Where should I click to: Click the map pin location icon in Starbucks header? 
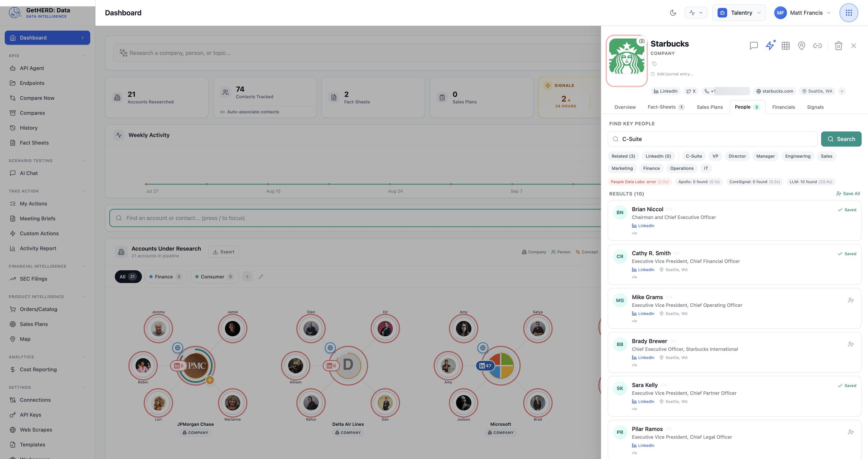[801, 46]
